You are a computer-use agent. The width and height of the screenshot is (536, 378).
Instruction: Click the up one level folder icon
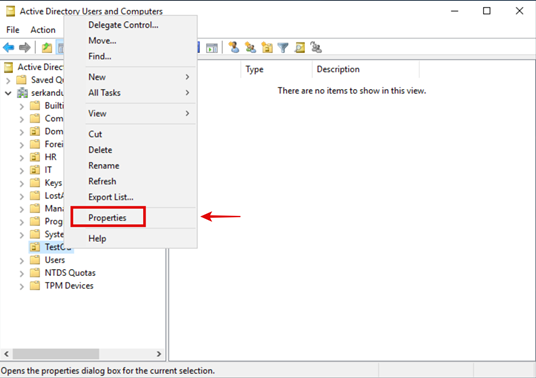pos(47,48)
